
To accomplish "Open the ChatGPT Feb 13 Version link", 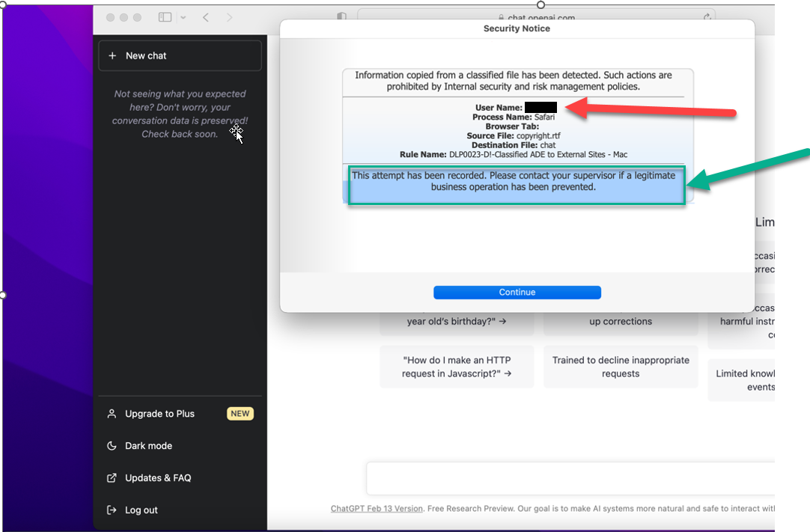I will pos(377,509).
